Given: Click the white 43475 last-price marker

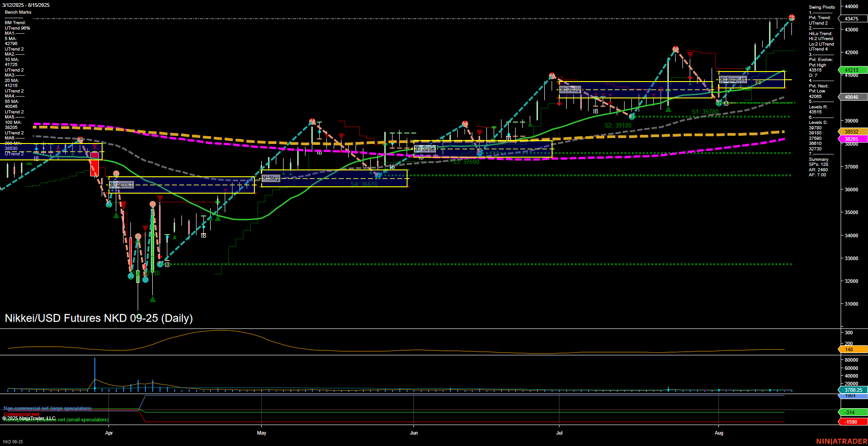Looking at the screenshot, I should pos(851,19).
